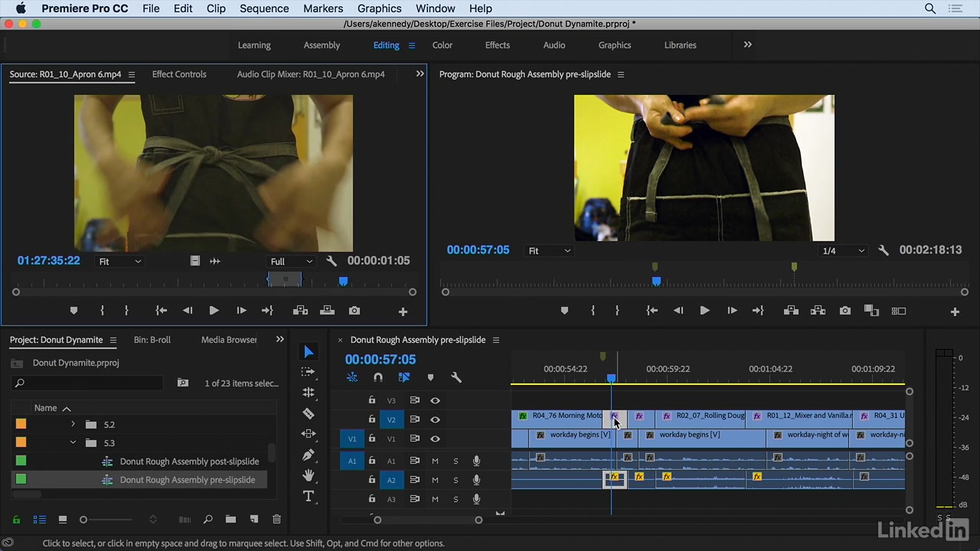The width and height of the screenshot is (980, 551).
Task: Open Source monitor Fit zoom dropdown
Action: click(120, 262)
